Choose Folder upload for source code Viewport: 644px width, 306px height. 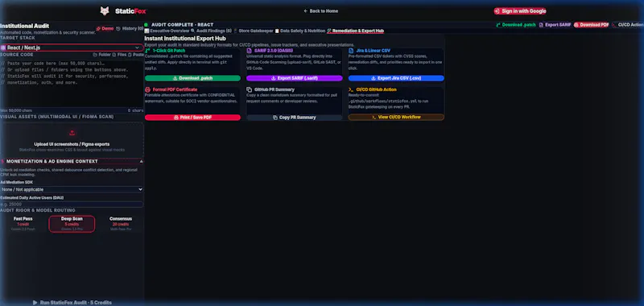pyautogui.click(x=102, y=54)
